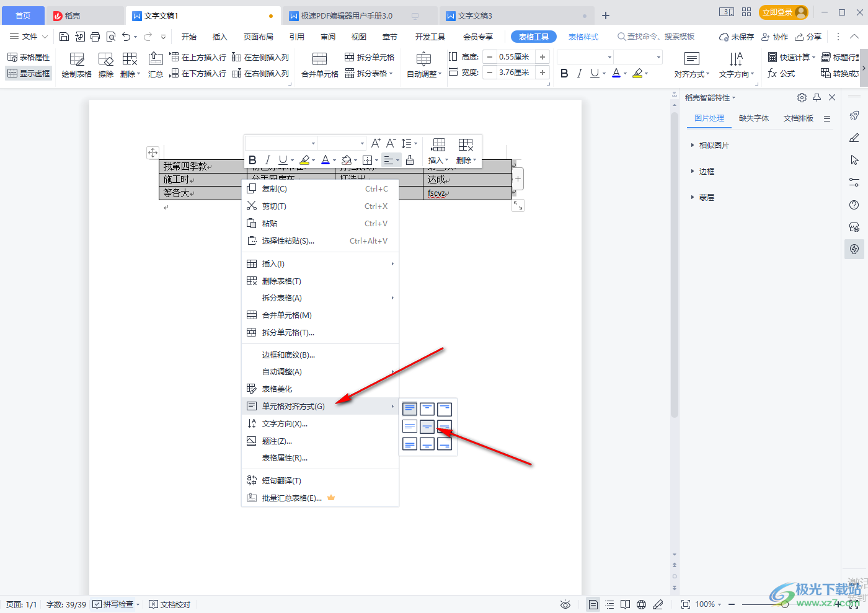
Task: Click the table move handle at top-left
Action: click(153, 152)
